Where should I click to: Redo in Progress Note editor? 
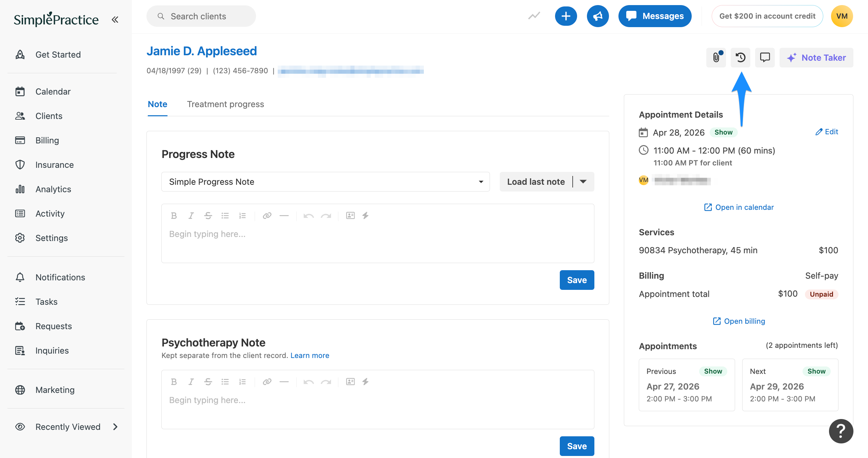point(326,216)
